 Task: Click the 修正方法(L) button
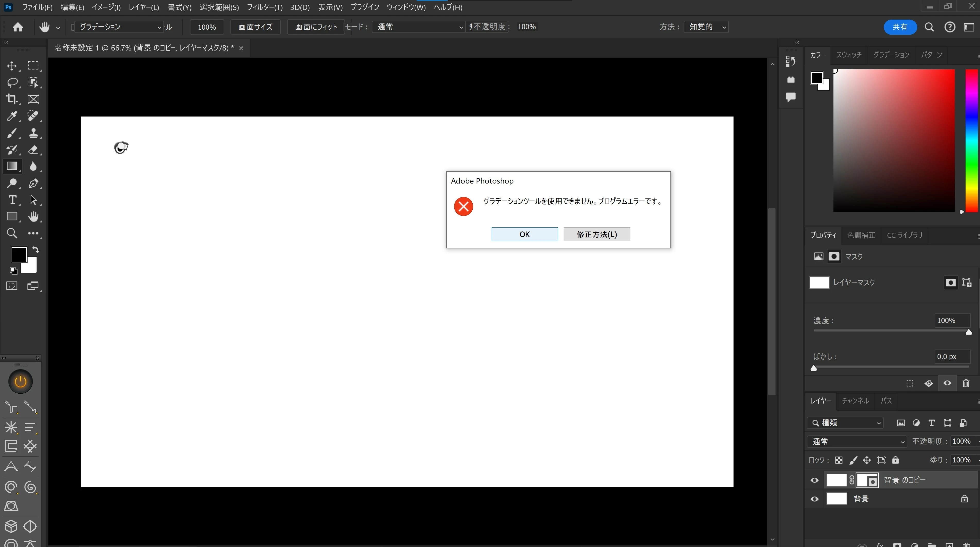[596, 234]
